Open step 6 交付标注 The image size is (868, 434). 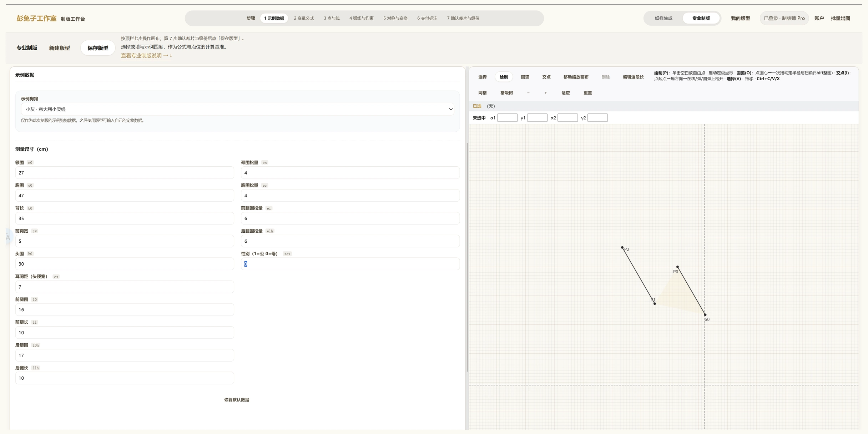click(x=427, y=18)
